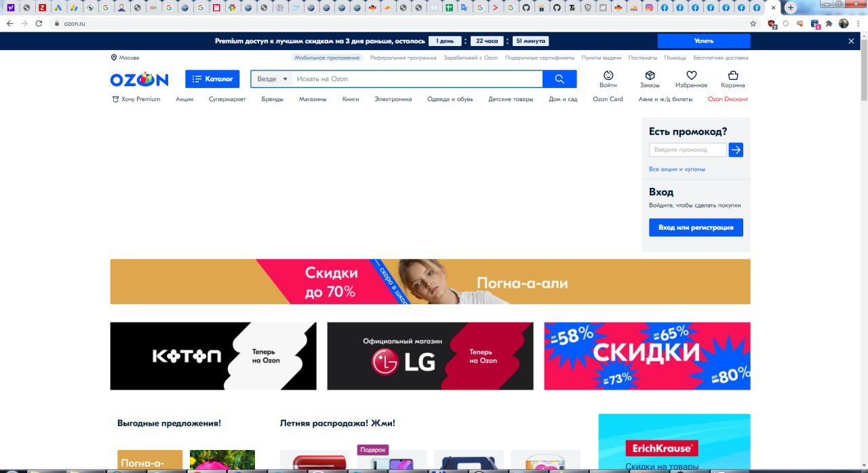This screenshot has width=868, height=473.
Task: Click the red shield extension icon
Action: click(772, 24)
